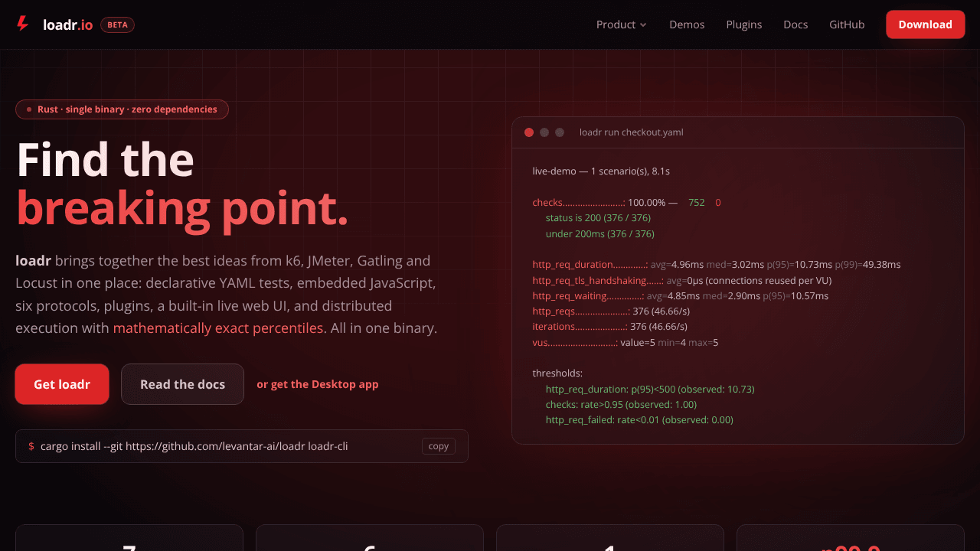Click the loadr.io brand name
Image resolution: width=980 pixels, height=551 pixels.
(68, 24)
